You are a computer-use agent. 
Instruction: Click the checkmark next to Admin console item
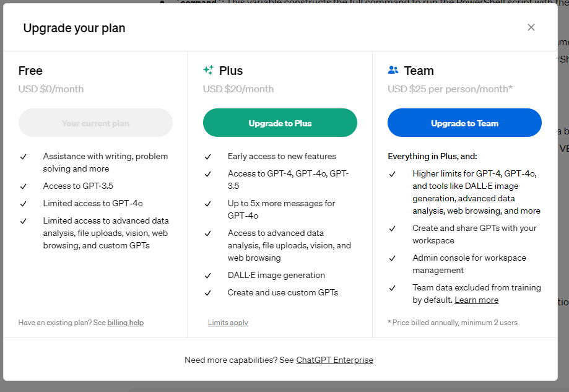coord(393,258)
